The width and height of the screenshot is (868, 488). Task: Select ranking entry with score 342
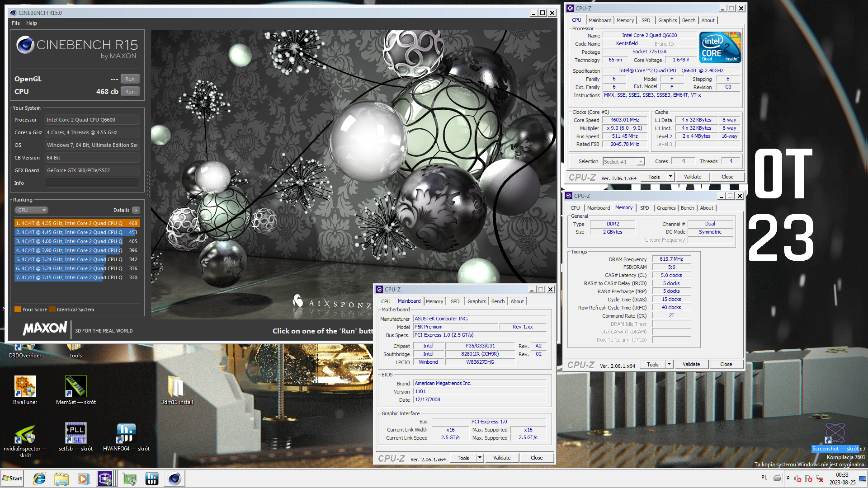tap(77, 259)
